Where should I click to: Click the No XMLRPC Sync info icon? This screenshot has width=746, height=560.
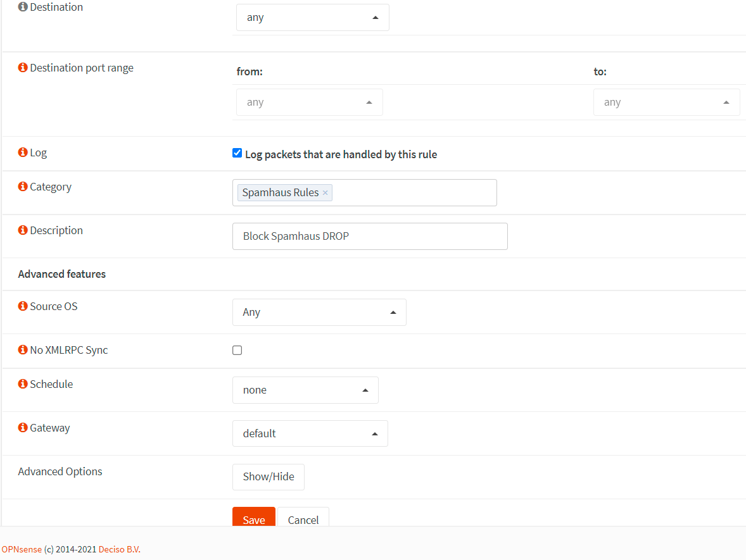[23, 350]
